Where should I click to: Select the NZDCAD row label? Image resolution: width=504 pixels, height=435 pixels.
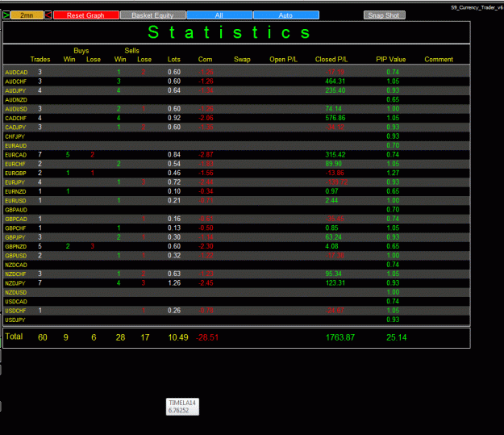point(16,265)
